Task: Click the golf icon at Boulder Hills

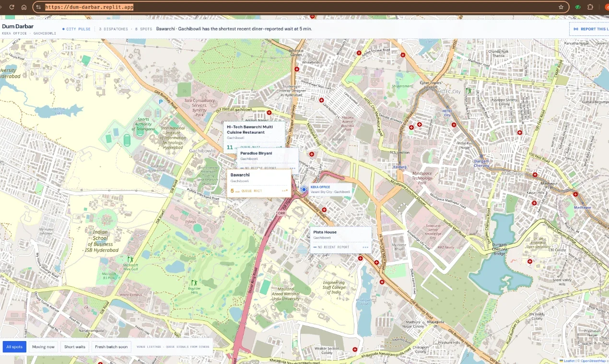Action: click(194, 283)
